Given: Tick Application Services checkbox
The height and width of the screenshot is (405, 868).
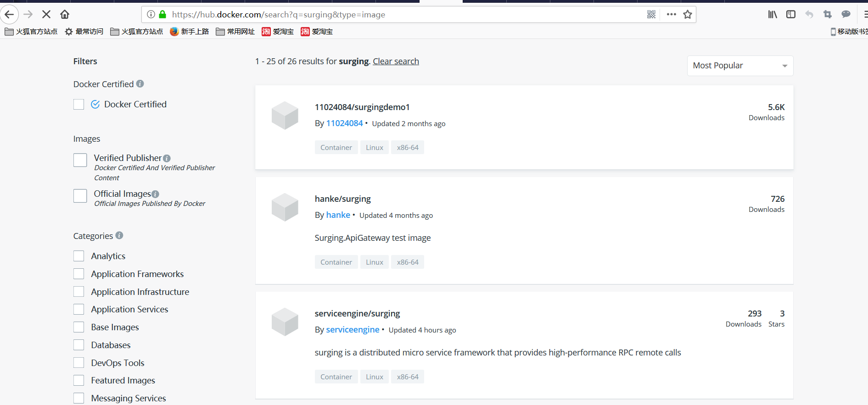Looking at the screenshot, I should click(x=79, y=309).
